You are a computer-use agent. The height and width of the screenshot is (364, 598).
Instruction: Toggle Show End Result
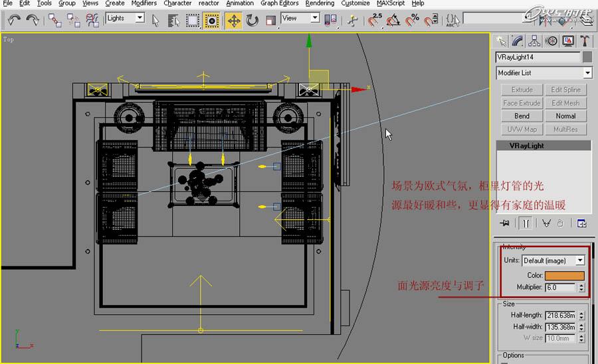526,223
